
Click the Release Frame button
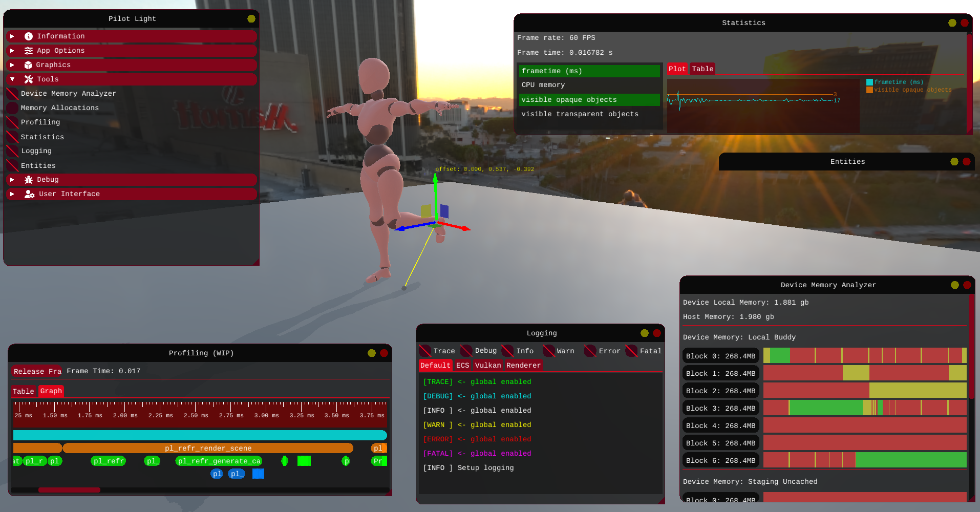(37, 371)
